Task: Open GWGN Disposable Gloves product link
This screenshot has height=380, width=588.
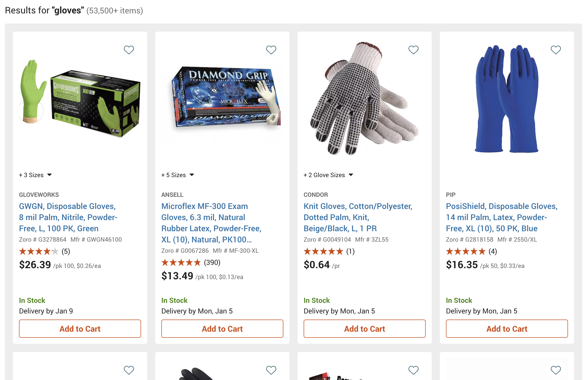Action: (68, 217)
